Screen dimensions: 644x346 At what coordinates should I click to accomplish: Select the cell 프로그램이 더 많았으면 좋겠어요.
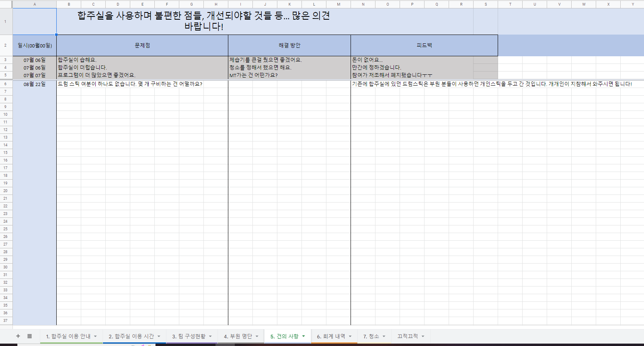pyautogui.click(x=142, y=75)
